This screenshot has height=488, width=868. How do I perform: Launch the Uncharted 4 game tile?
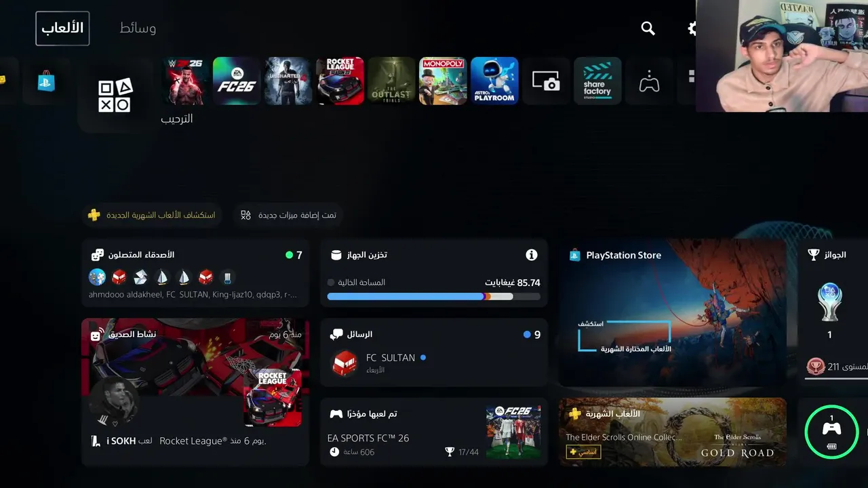tap(288, 81)
